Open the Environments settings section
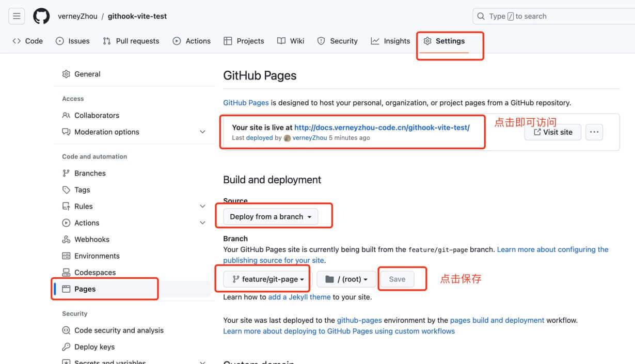Viewport: 635px width, 364px height. tap(97, 256)
